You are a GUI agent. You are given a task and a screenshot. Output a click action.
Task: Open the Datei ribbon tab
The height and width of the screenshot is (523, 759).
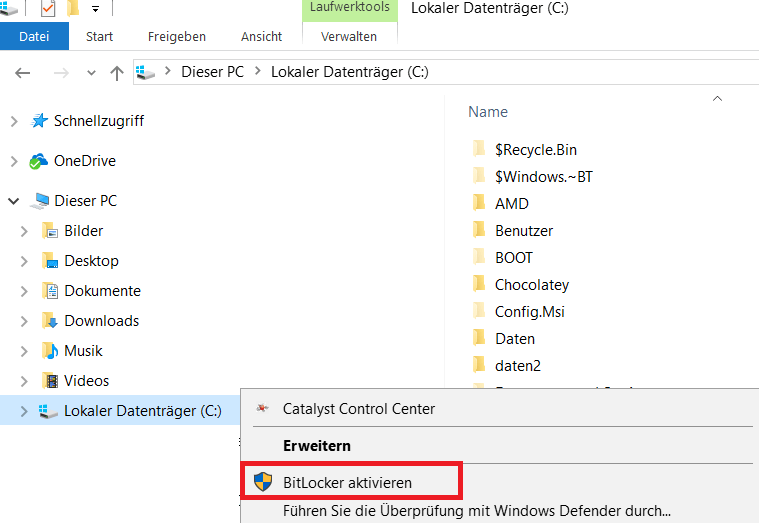pos(34,37)
